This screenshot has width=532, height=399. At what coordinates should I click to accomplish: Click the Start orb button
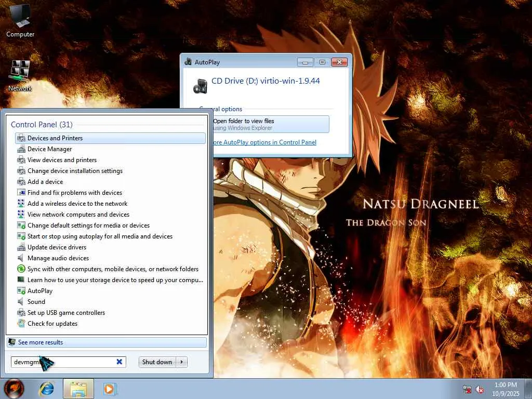14,389
